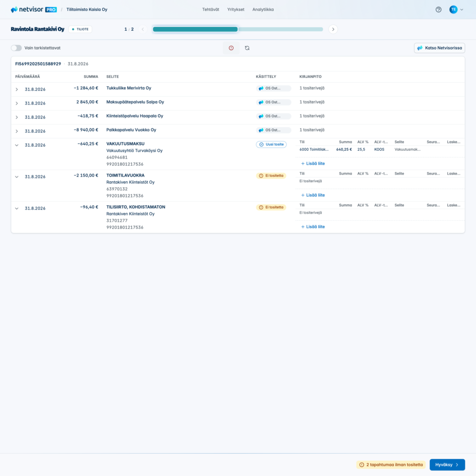
Task: Open the Yritykset menu
Action: [236, 9]
